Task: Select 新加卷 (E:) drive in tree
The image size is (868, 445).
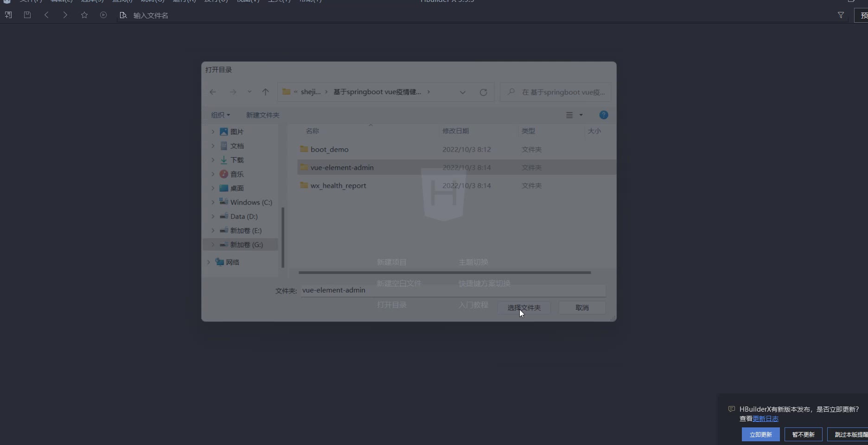Action: [x=246, y=230]
